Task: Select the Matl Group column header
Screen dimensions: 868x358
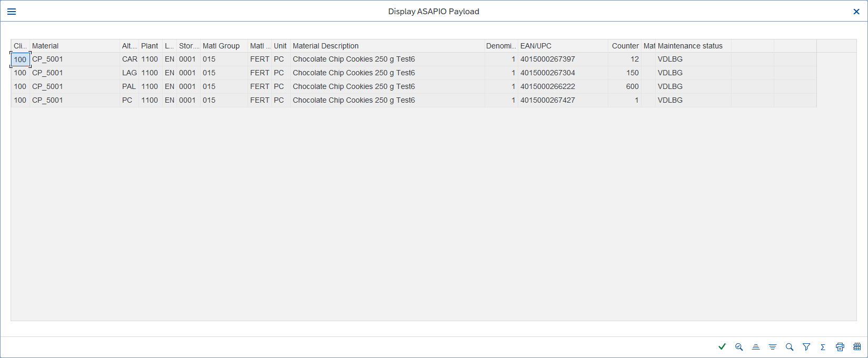Action: (224, 46)
